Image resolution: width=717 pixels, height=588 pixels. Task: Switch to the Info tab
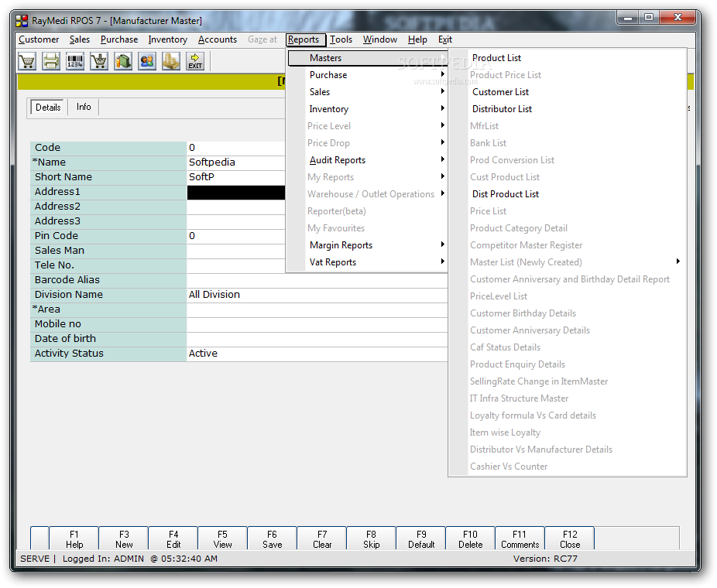tap(84, 107)
